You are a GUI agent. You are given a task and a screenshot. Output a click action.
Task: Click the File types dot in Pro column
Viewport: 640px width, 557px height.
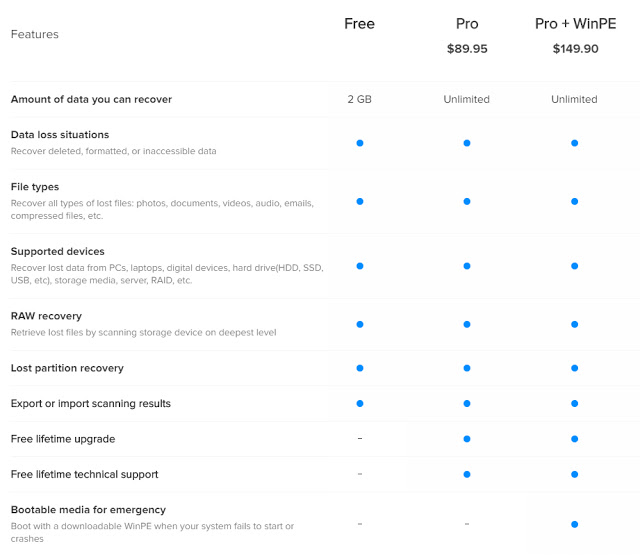point(467,201)
